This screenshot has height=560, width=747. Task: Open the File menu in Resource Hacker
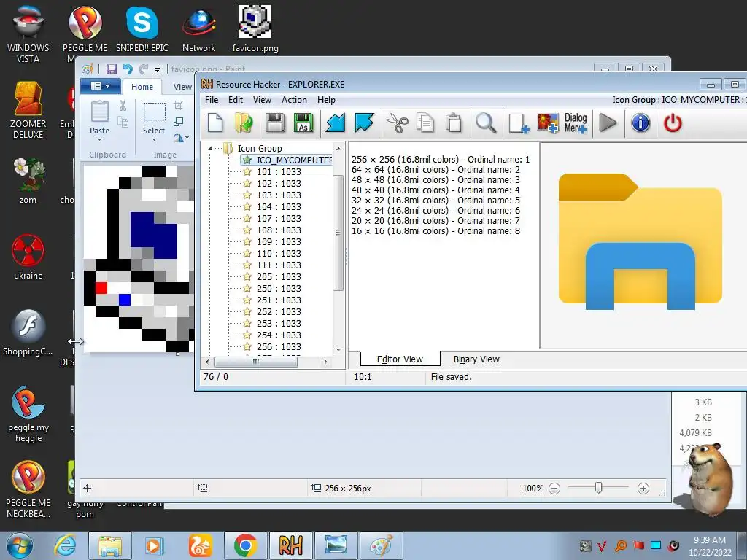(212, 100)
